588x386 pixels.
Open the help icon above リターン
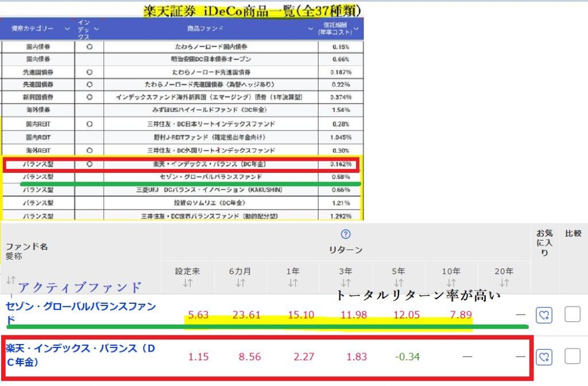(346, 234)
